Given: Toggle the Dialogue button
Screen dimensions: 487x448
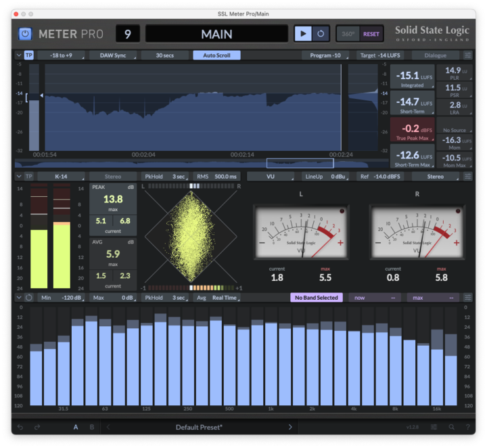Looking at the screenshot, I should 435,55.
